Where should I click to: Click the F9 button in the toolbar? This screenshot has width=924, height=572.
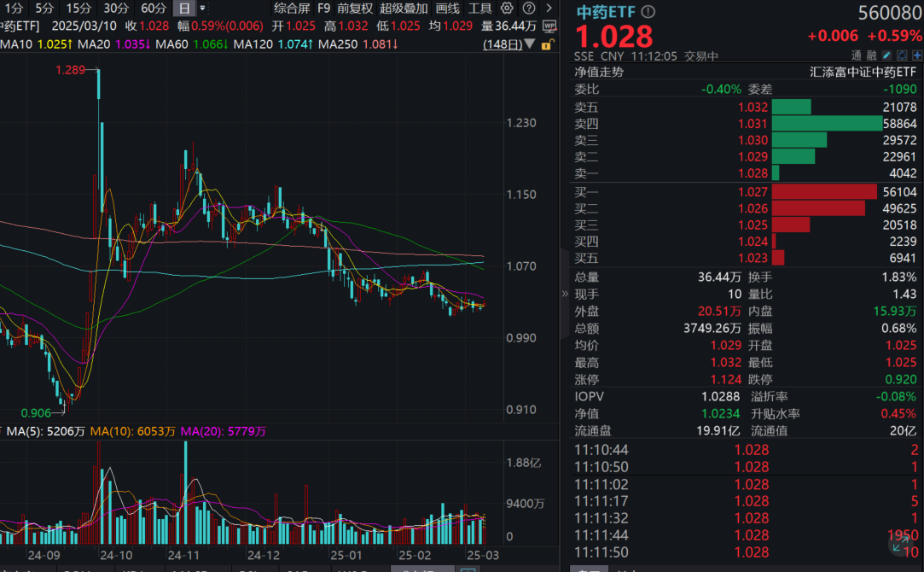click(x=323, y=8)
